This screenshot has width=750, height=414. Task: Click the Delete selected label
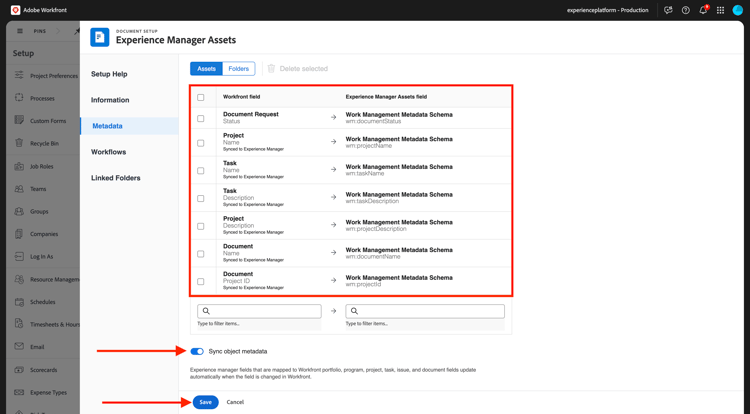point(304,68)
